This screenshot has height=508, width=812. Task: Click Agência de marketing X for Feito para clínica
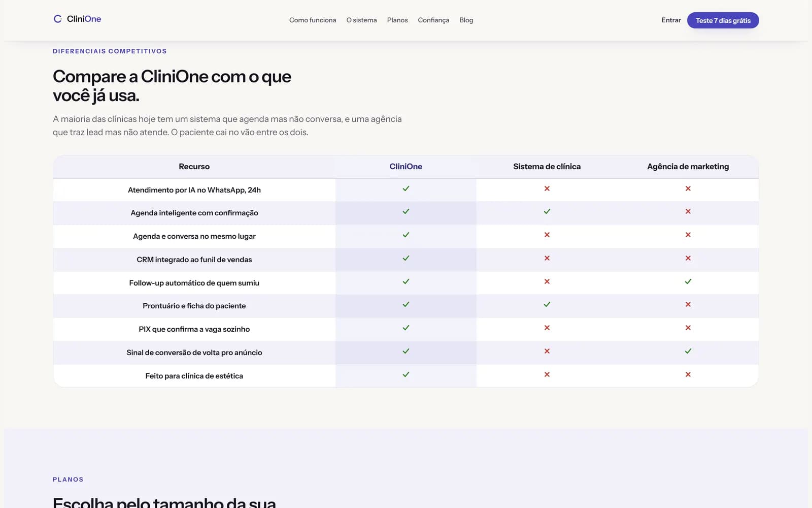[688, 374]
